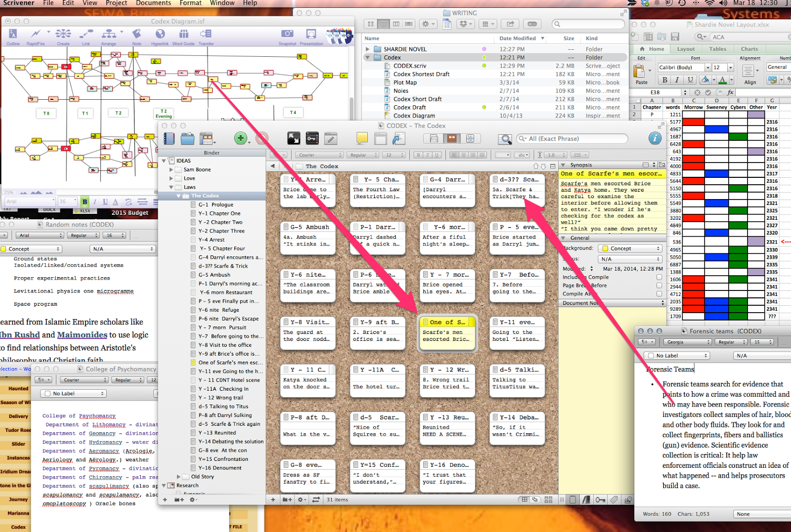
Task: Show the Keywords pane in inspector footer
Action: click(x=600, y=500)
